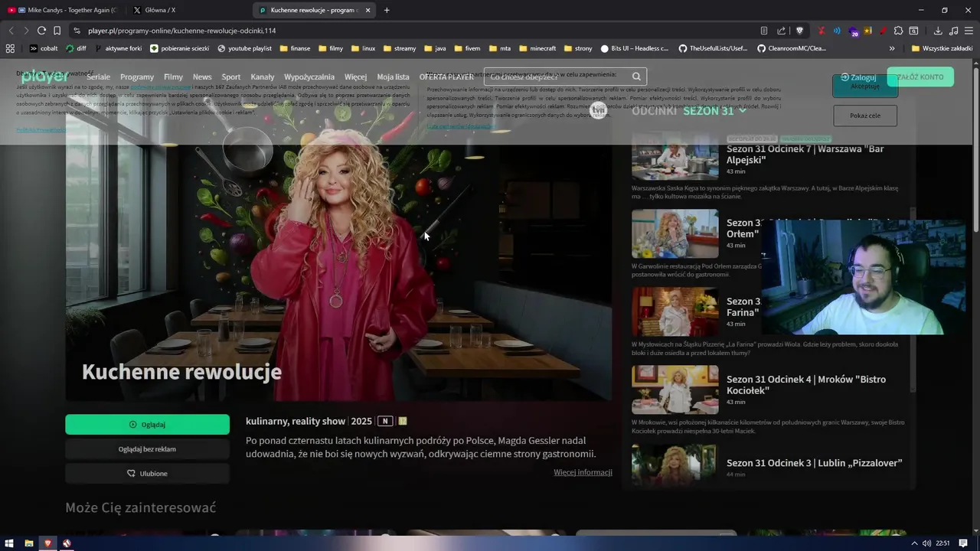This screenshot has height=551, width=980.
Task: Click the Windows Start button
Action: click(9, 543)
